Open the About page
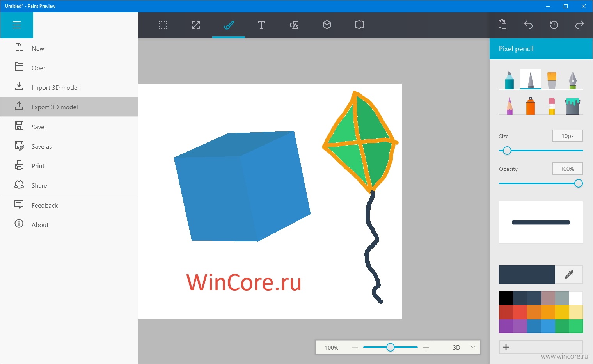This screenshot has width=593, height=364. [x=69, y=225]
